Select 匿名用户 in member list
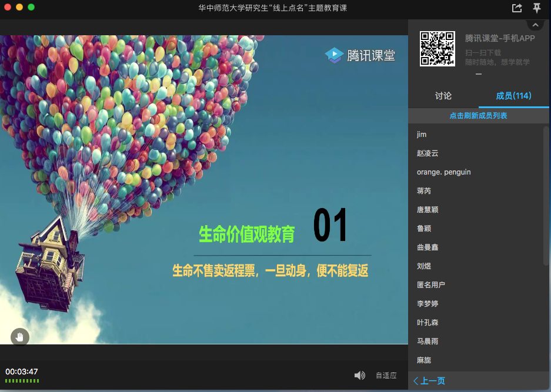The height and width of the screenshot is (392, 551). (x=431, y=285)
